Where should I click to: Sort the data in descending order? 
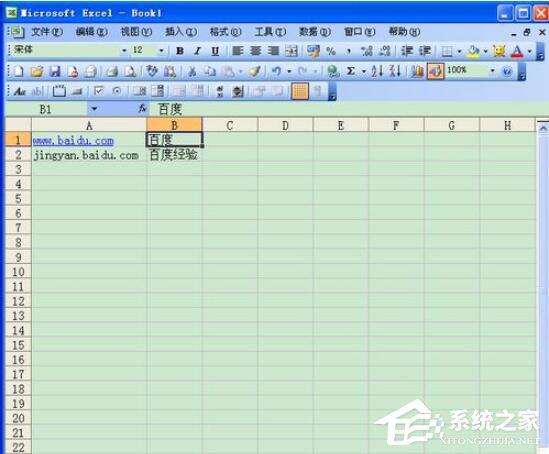pyautogui.click(x=395, y=71)
